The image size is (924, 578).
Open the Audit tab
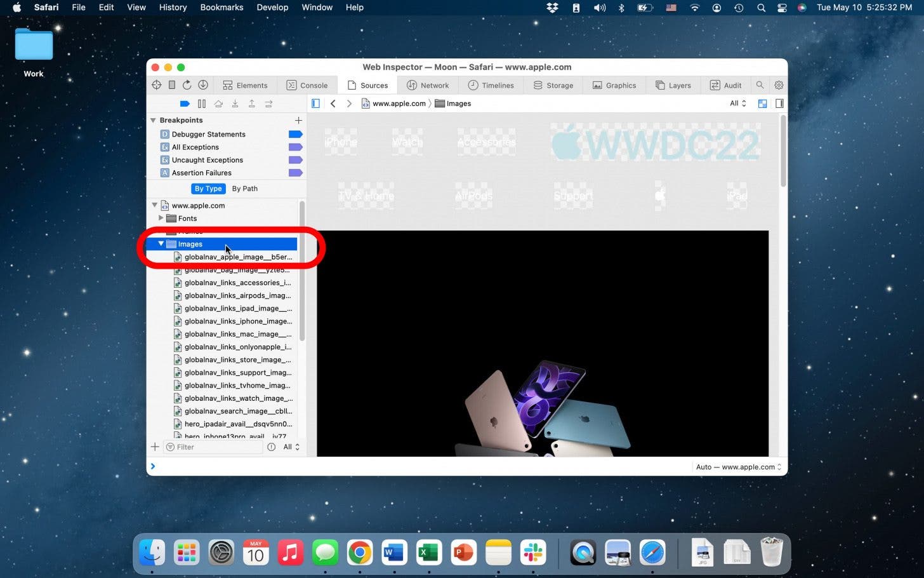[726, 85]
